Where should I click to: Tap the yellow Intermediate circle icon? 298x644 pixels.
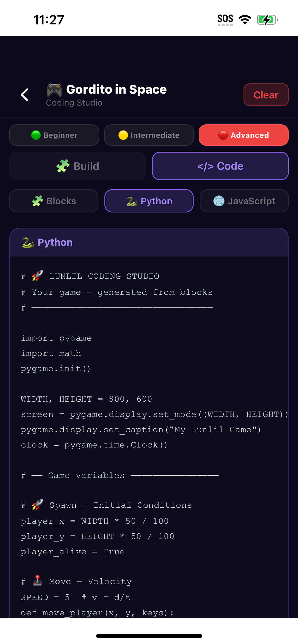pos(123,135)
